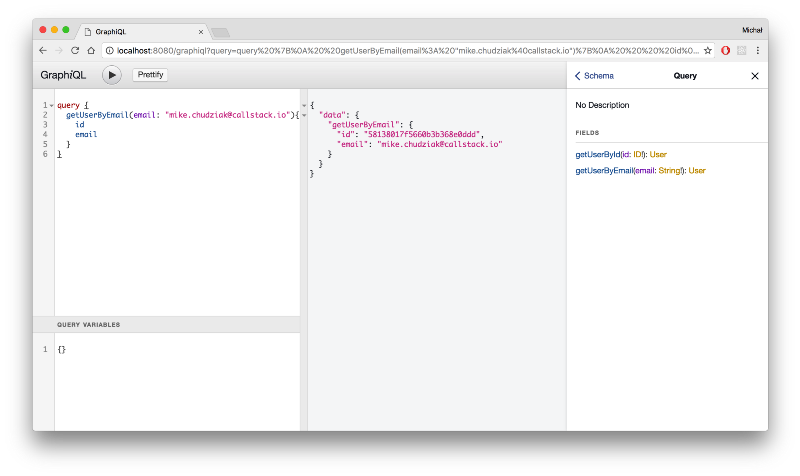Click the GraphiQL logo title

pos(63,75)
